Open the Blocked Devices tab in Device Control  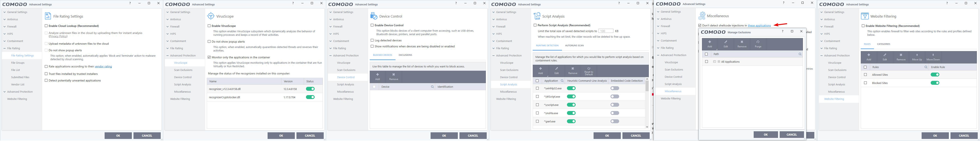pyautogui.click(x=382, y=55)
